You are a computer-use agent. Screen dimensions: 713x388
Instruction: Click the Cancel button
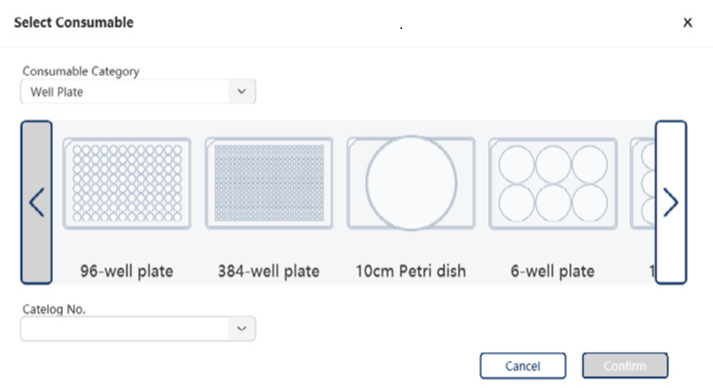click(523, 366)
